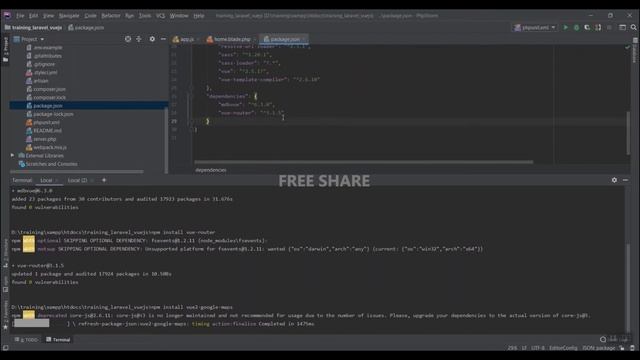Select package.json in the project tree

click(x=48, y=106)
